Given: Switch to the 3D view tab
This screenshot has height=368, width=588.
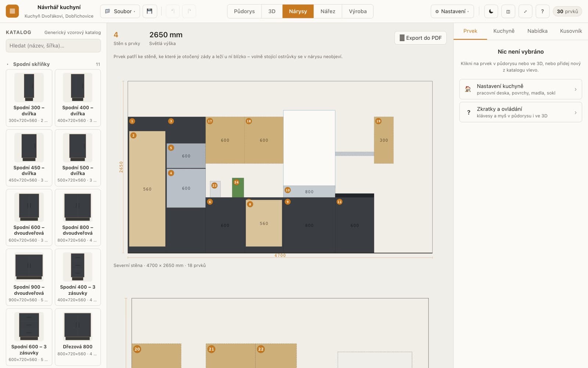Looking at the screenshot, I should pos(272,11).
